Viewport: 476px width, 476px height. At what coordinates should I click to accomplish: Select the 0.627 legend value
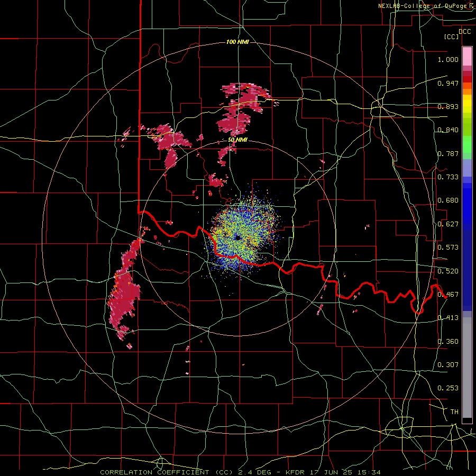(448, 224)
